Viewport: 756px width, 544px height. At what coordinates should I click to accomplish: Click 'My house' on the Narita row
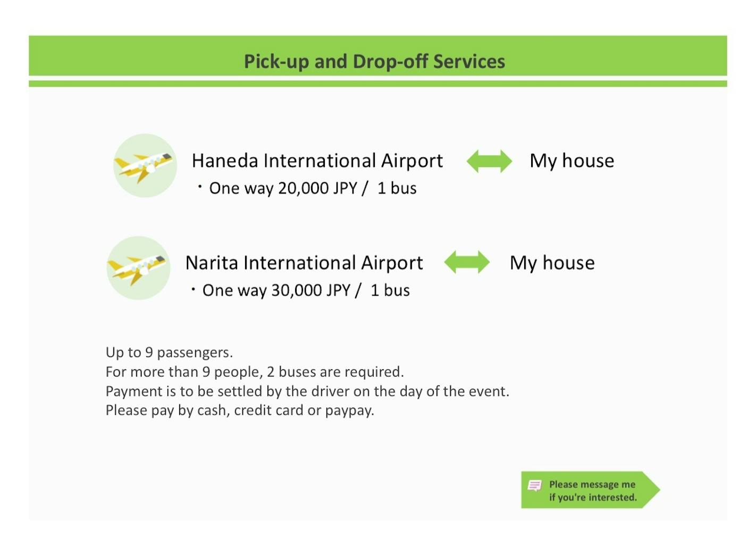click(x=552, y=263)
